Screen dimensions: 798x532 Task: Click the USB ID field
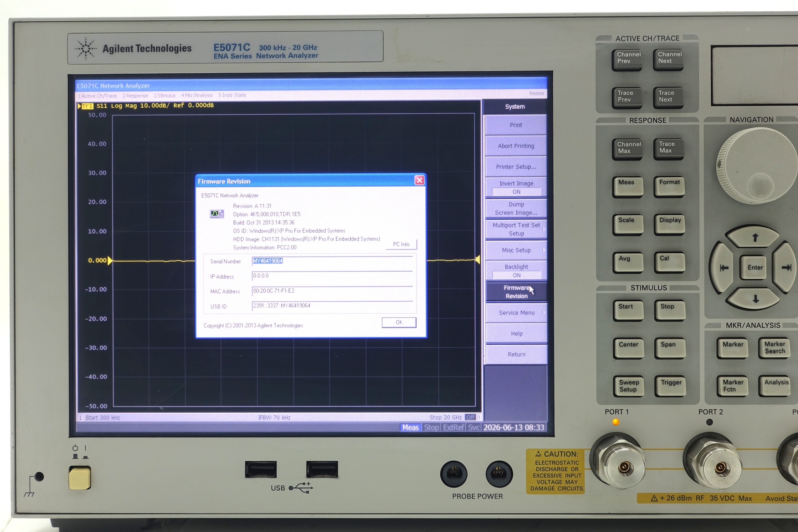[332, 306]
